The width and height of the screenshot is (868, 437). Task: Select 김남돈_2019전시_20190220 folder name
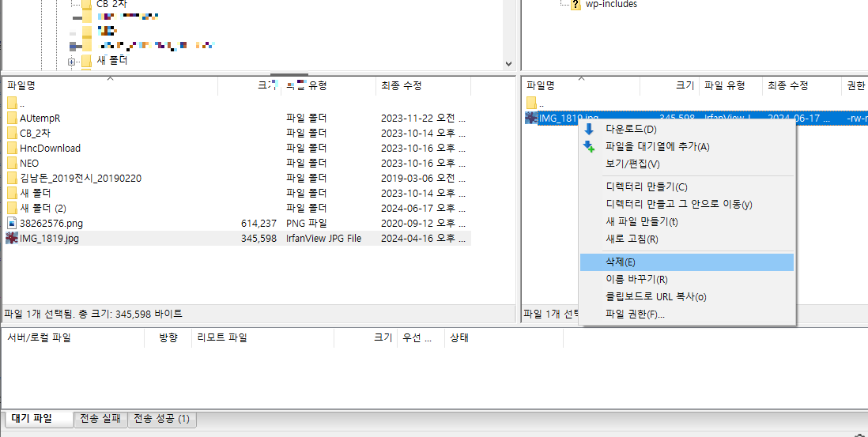pos(81,178)
